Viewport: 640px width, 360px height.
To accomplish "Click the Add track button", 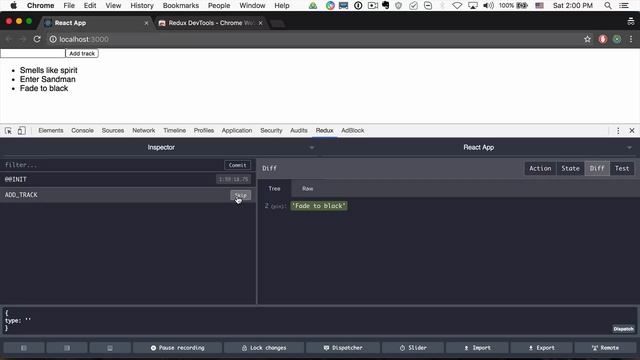I will [x=82, y=53].
